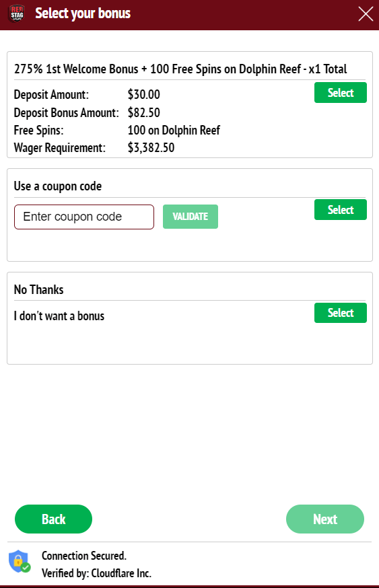Image resolution: width=379 pixels, height=588 pixels.
Task: Select the No Thanks option
Action: (x=341, y=313)
